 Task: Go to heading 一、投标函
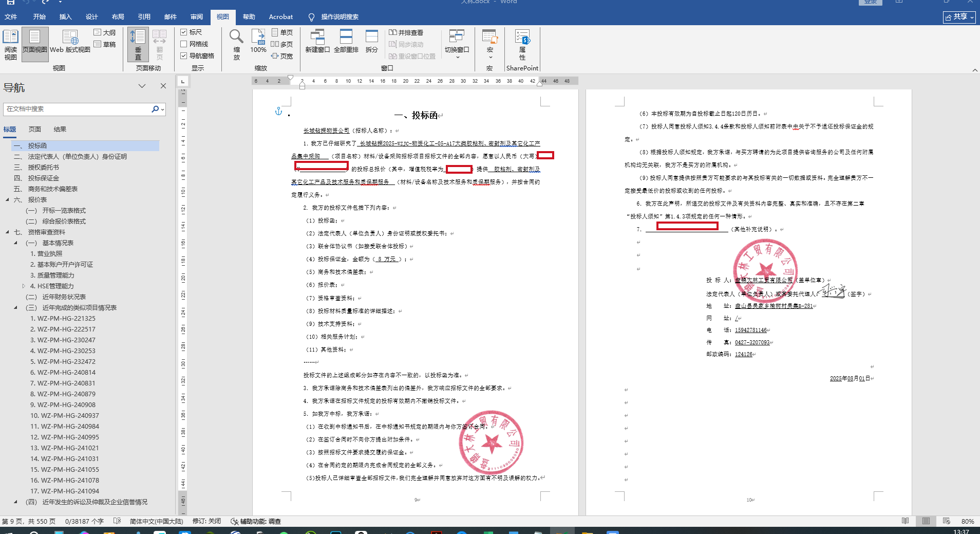(85, 146)
